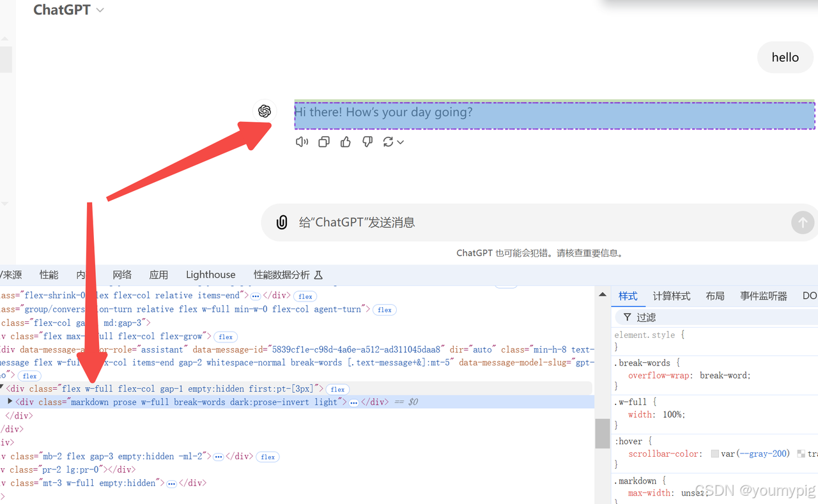Collapse the flex w-full flex-col gap-1 div
Screen dimensions: 818x504
2,388
